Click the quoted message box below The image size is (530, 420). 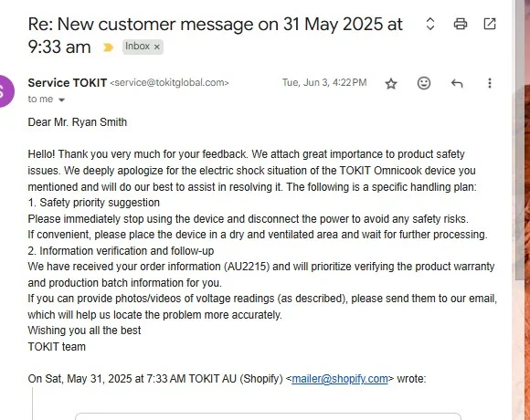[x=268, y=416]
